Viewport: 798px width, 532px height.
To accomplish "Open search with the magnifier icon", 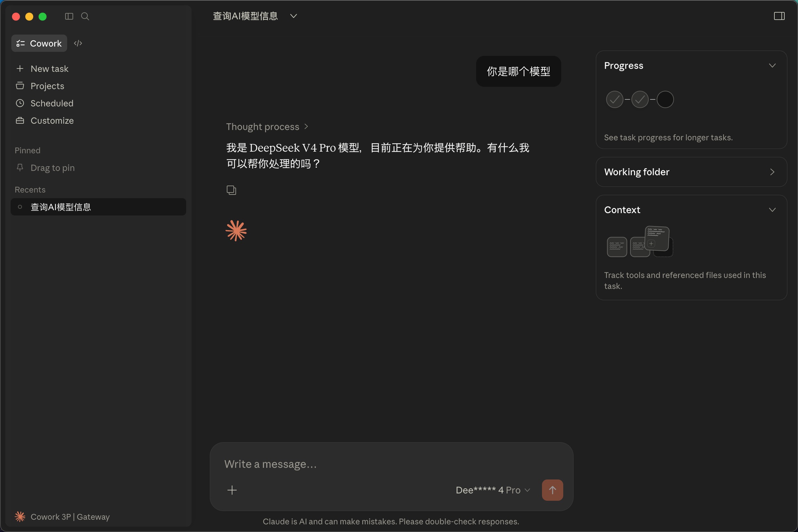I will [85, 16].
